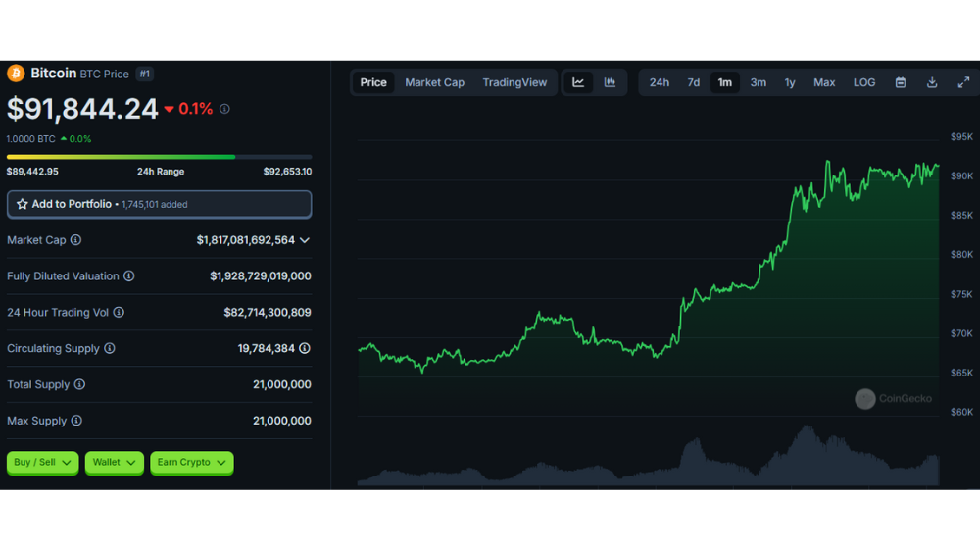Set chart range to 1y

click(789, 82)
